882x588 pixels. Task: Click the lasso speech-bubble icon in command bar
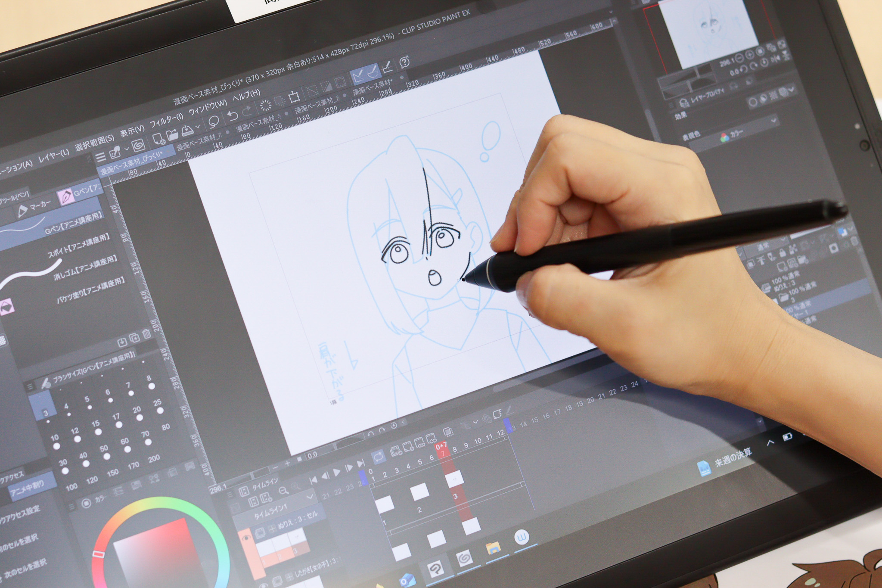tap(214, 122)
